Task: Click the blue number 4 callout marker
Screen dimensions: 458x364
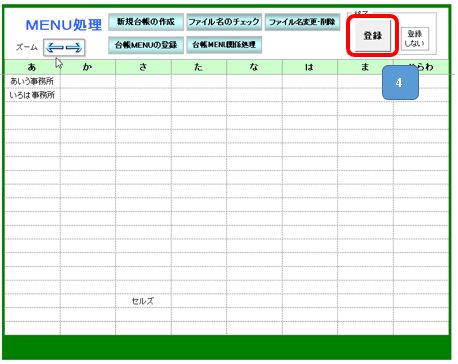Action: click(x=400, y=83)
